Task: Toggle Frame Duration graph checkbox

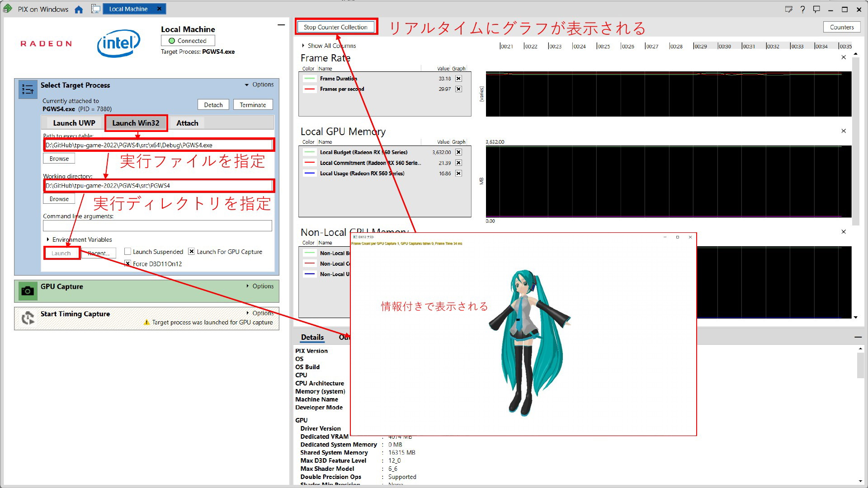Action: click(x=458, y=79)
